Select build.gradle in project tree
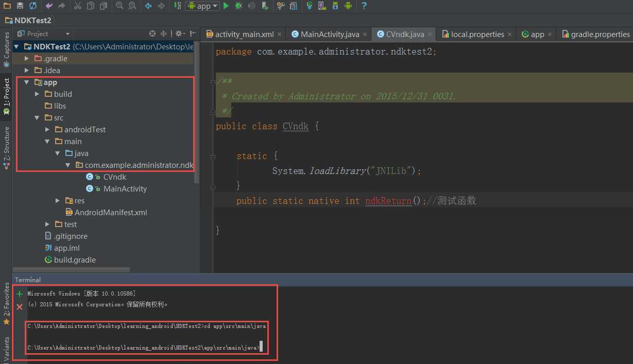The image size is (633, 364). [71, 260]
